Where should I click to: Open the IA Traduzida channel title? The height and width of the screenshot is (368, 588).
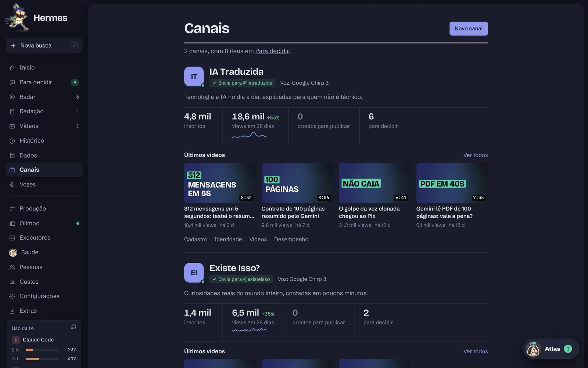[x=236, y=72]
